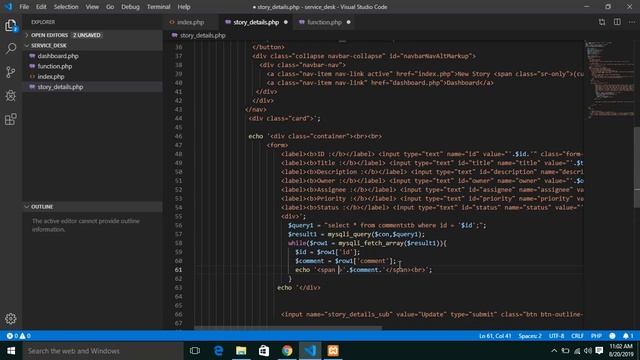Click the Search the web and Windows box
640x360 pixels.
click(103, 351)
